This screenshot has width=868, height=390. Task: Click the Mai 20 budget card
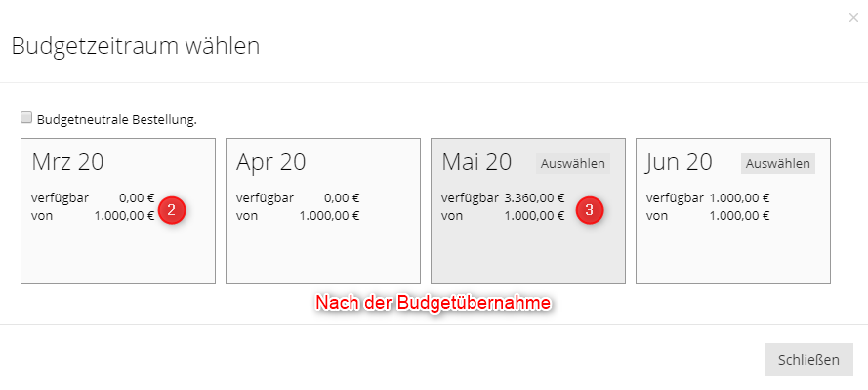[528, 211]
